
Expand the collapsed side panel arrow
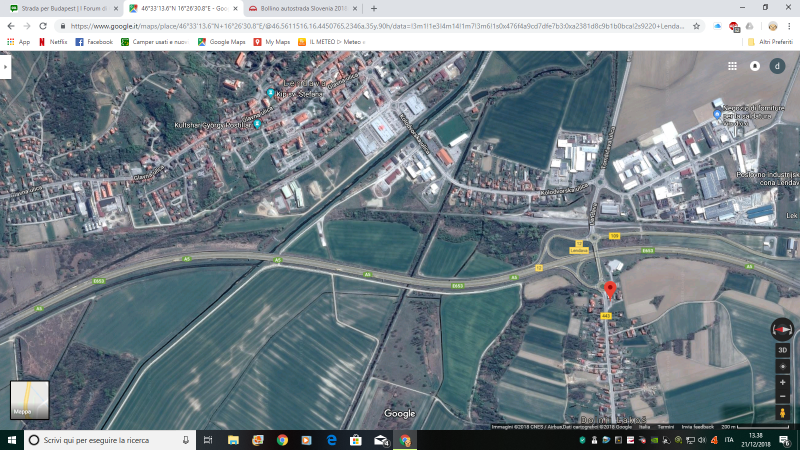click(x=5, y=67)
